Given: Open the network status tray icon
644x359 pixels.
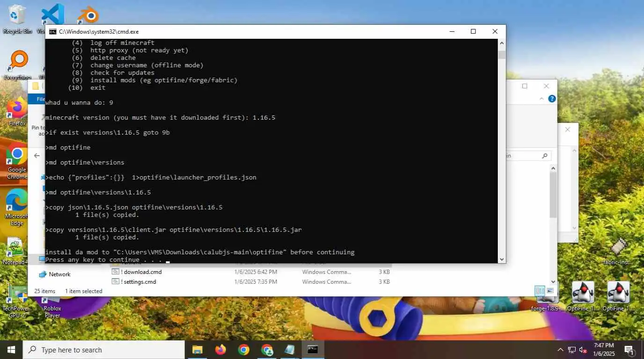Looking at the screenshot, I should coord(571,350).
